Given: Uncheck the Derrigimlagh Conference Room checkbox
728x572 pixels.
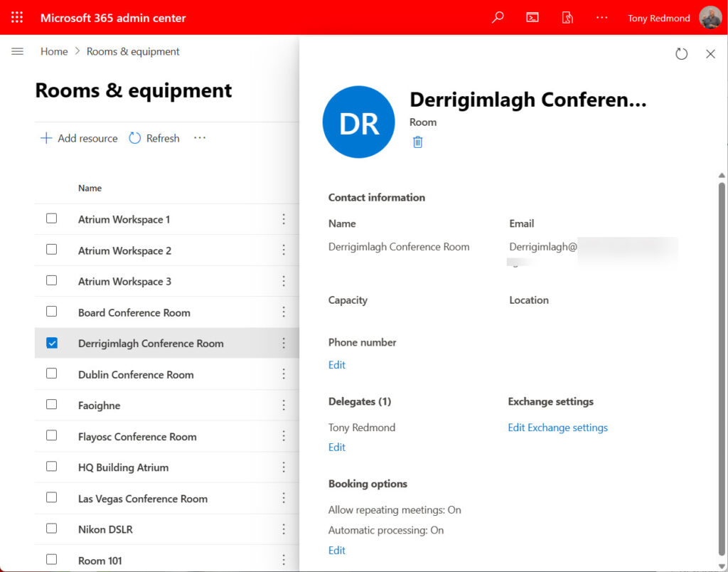Looking at the screenshot, I should 51,343.
